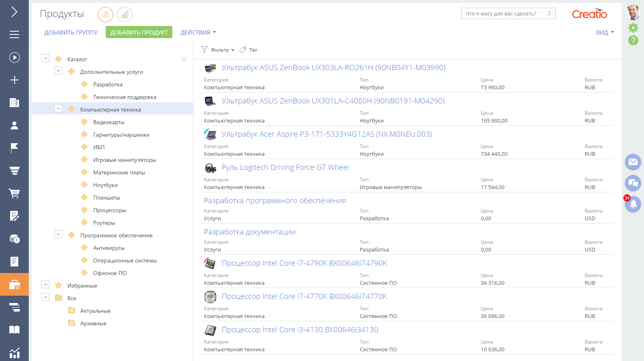Open the accounts building icon section
The image size is (644, 361).
click(14, 103)
